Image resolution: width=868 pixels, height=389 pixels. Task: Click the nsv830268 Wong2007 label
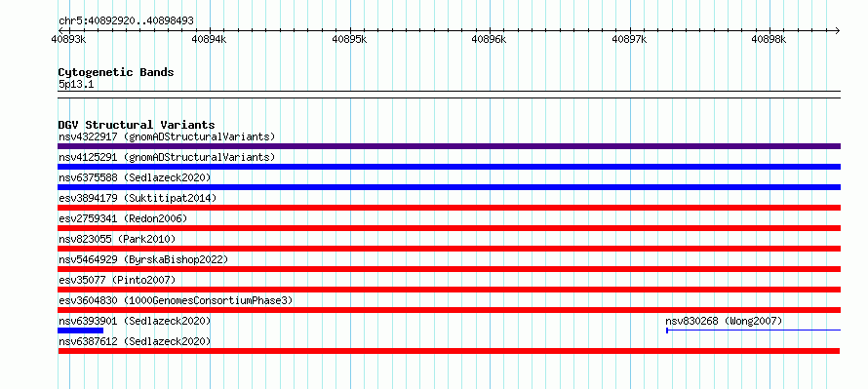pyautogui.click(x=724, y=321)
